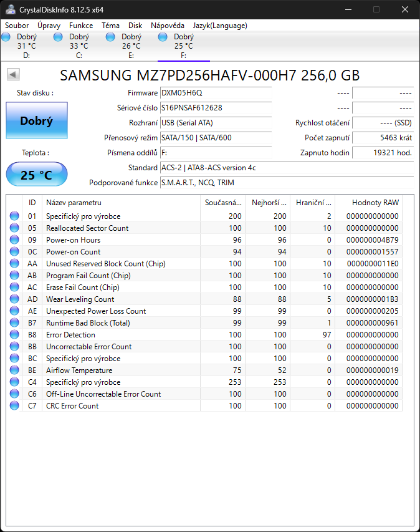Click the Dobrý health status button
420x532 pixels.
pyautogui.click(x=37, y=120)
